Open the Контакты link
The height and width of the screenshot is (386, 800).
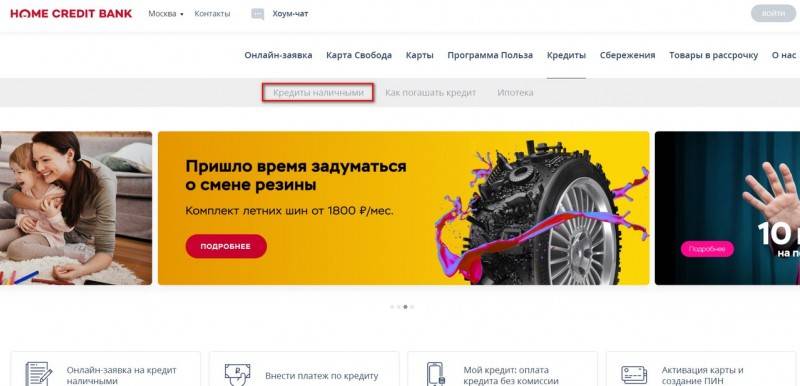[x=212, y=14]
